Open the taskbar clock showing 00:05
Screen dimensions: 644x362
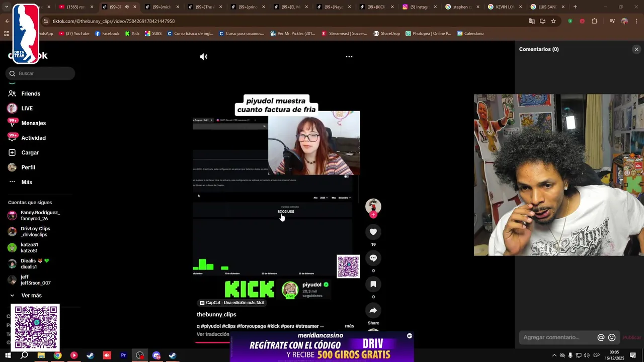(x=614, y=355)
